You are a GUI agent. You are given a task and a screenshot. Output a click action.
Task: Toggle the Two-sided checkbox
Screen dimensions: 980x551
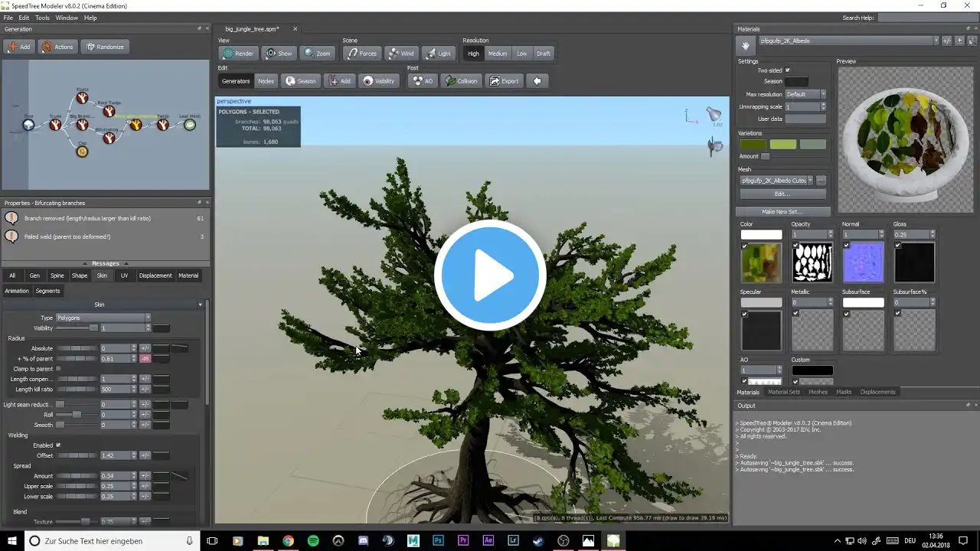[x=787, y=70]
